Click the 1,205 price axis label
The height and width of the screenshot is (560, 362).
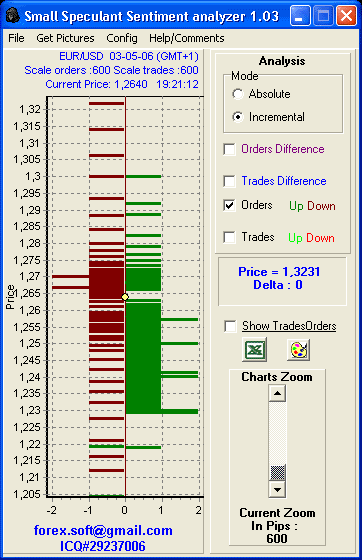tap(27, 494)
